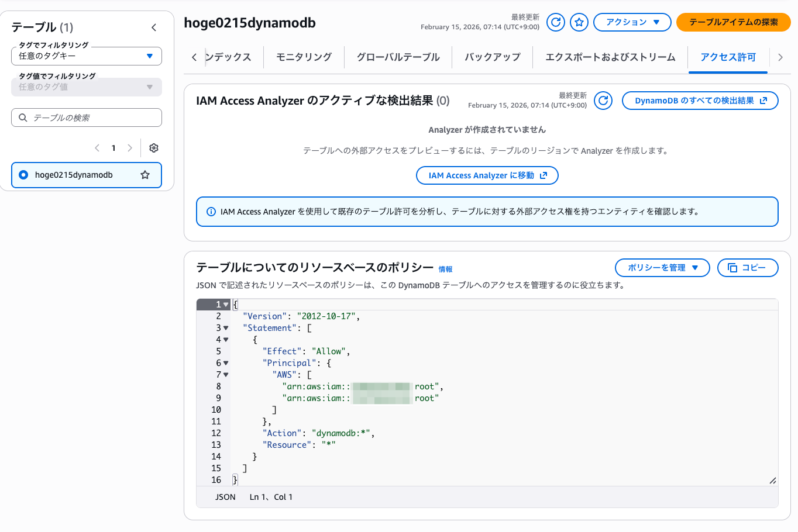Collapse the JSON fold arrow on line 3
The image size is (798, 532).
coord(226,328)
